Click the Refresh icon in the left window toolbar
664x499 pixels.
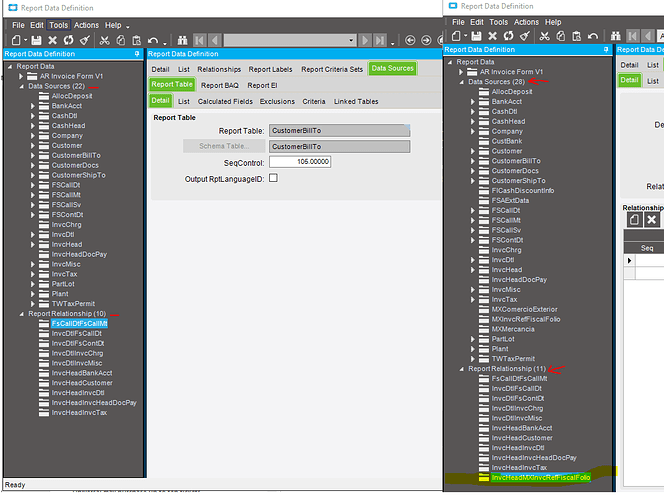(69, 40)
